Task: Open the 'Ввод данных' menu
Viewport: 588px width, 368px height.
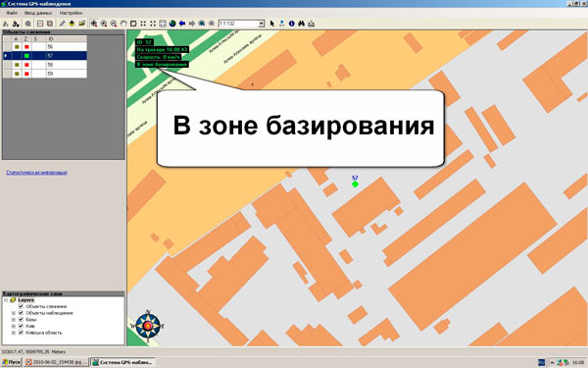Action: [38, 13]
